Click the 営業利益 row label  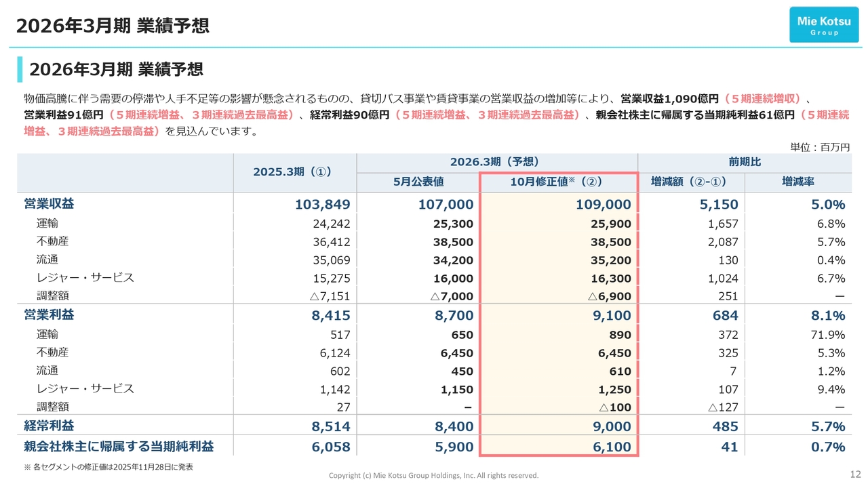49,315
